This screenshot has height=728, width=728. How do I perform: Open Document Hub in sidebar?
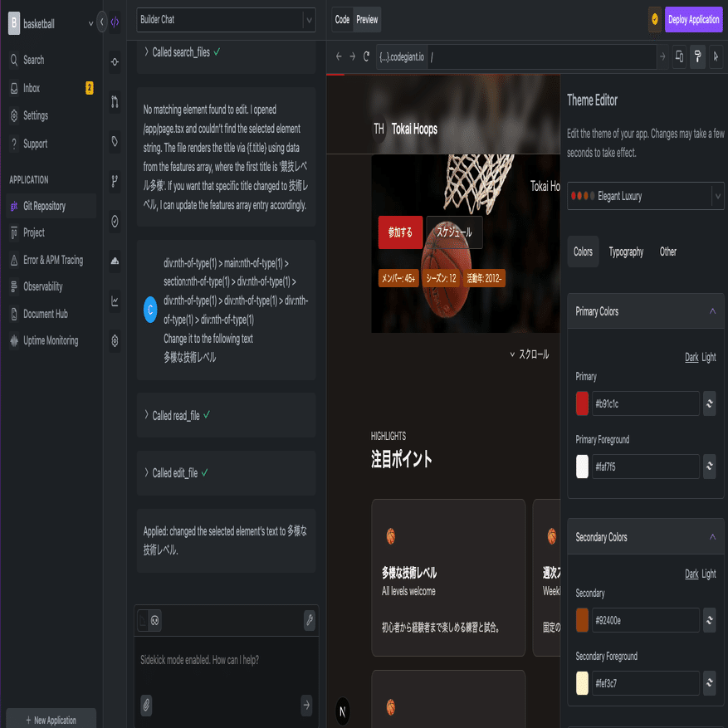pos(51,314)
